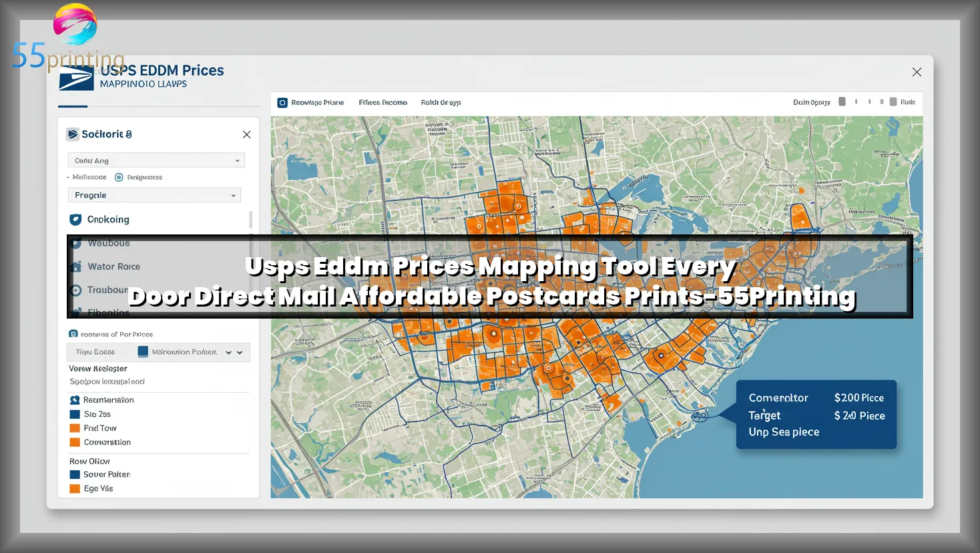Close the USPS EDDM Prices dialog
Viewport: 980px width, 553px height.
(917, 72)
